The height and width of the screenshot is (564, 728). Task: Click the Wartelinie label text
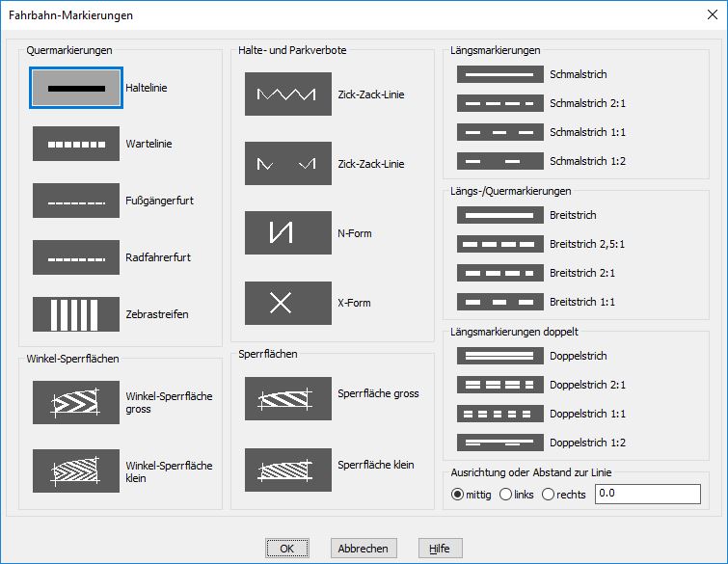[x=148, y=144]
